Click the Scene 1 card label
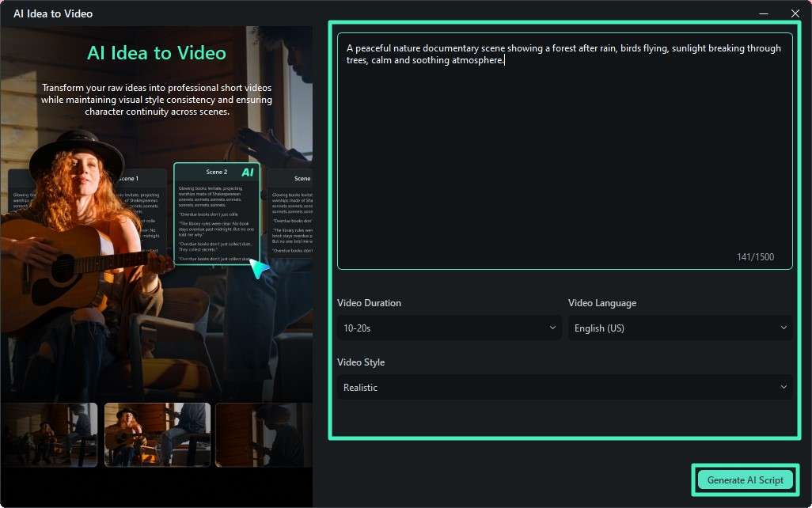Viewport: 812px width, 508px height. [130, 178]
